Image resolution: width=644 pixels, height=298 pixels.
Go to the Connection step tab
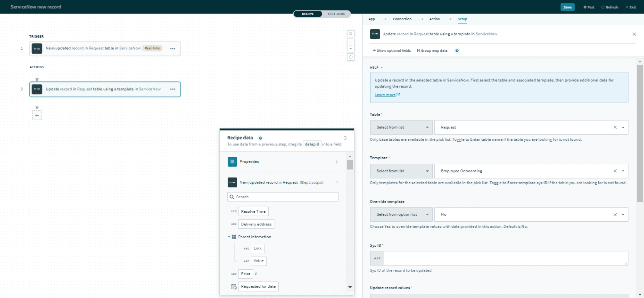[402, 19]
